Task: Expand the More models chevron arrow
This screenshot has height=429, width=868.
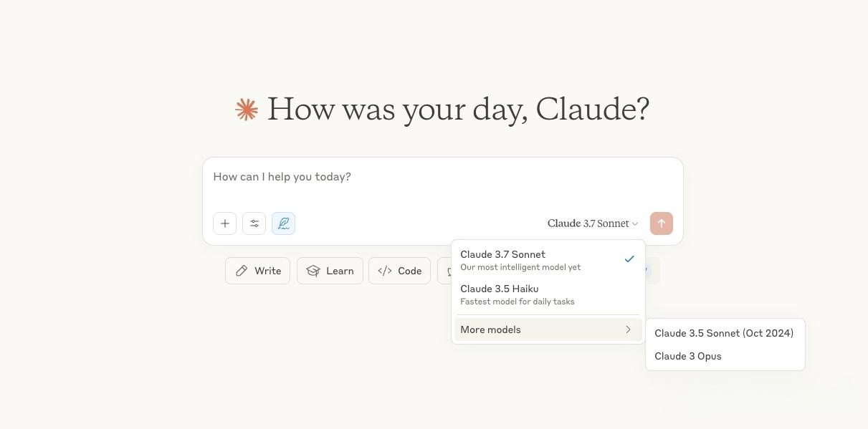Action: (x=628, y=329)
